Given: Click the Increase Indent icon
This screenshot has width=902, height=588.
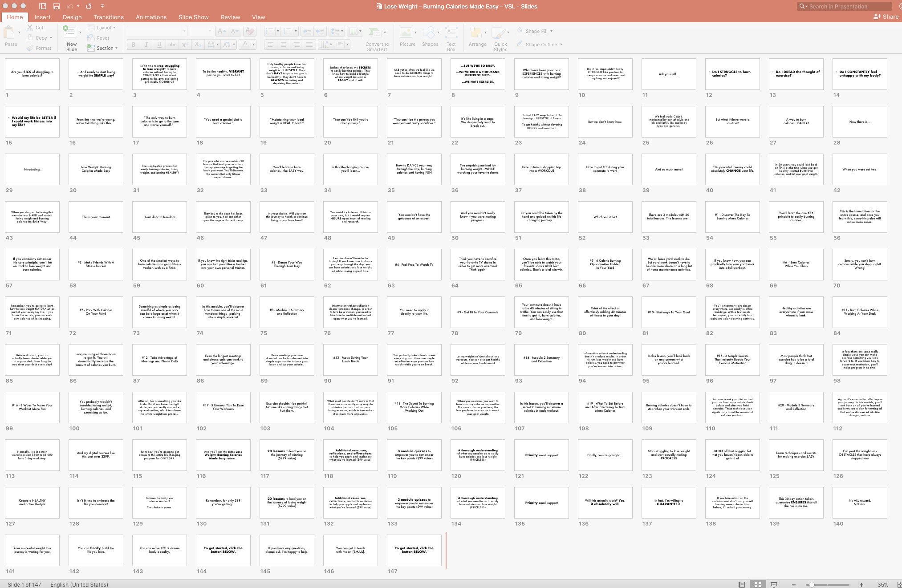Looking at the screenshot, I should pyautogui.click(x=320, y=31).
